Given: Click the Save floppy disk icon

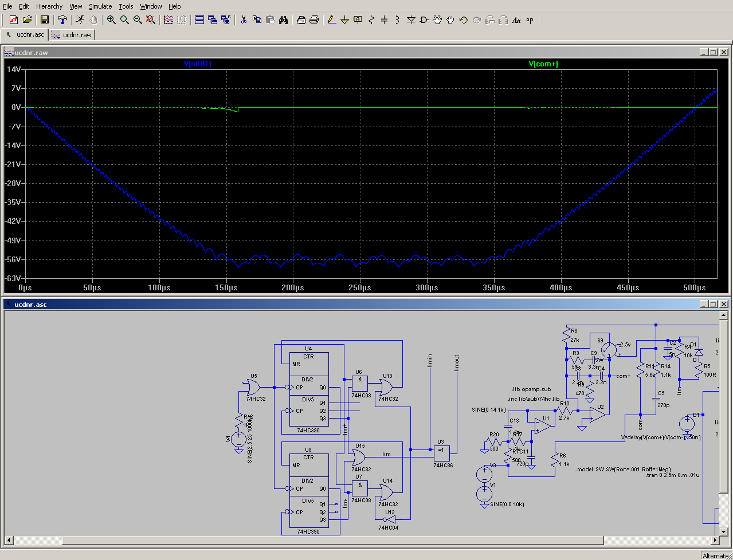Looking at the screenshot, I should pyautogui.click(x=45, y=19).
